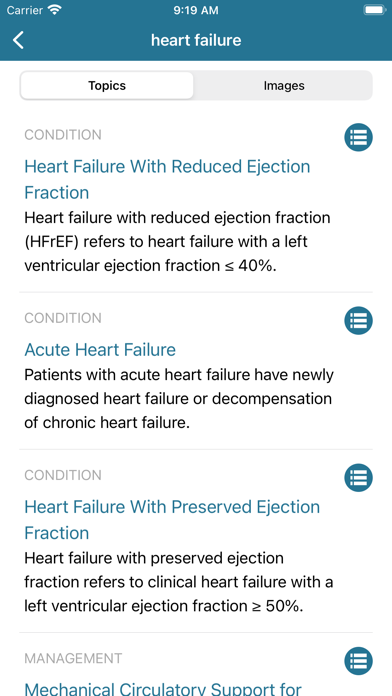Open list icon for Reduced Ejection Fraction

(x=358, y=137)
